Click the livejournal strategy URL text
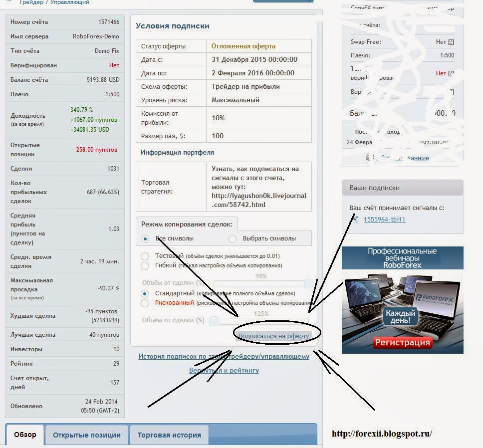483x448 pixels. click(259, 200)
